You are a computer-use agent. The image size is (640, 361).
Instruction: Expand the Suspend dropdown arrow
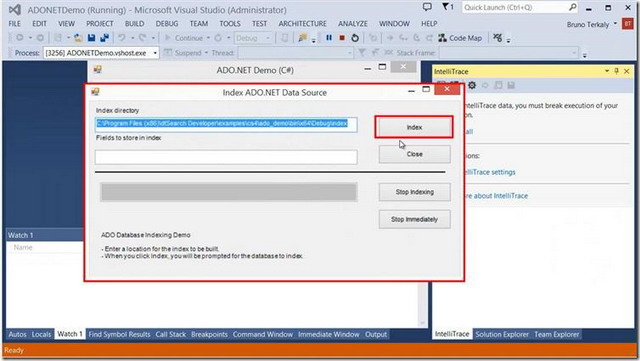(x=206, y=53)
